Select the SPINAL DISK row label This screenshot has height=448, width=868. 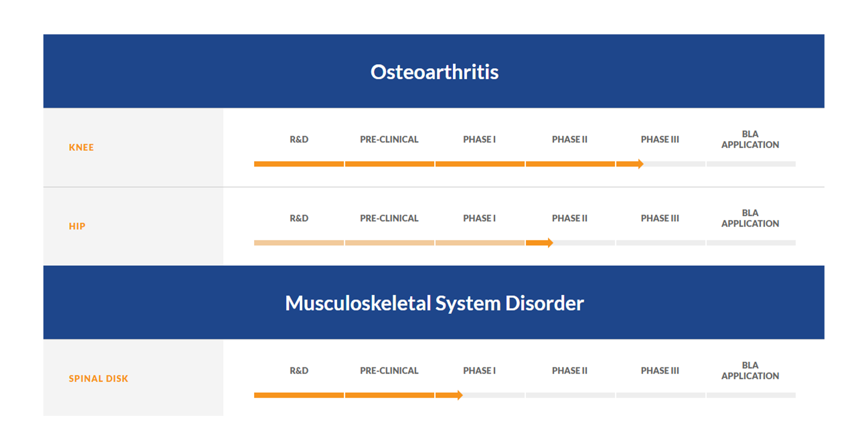tap(99, 378)
